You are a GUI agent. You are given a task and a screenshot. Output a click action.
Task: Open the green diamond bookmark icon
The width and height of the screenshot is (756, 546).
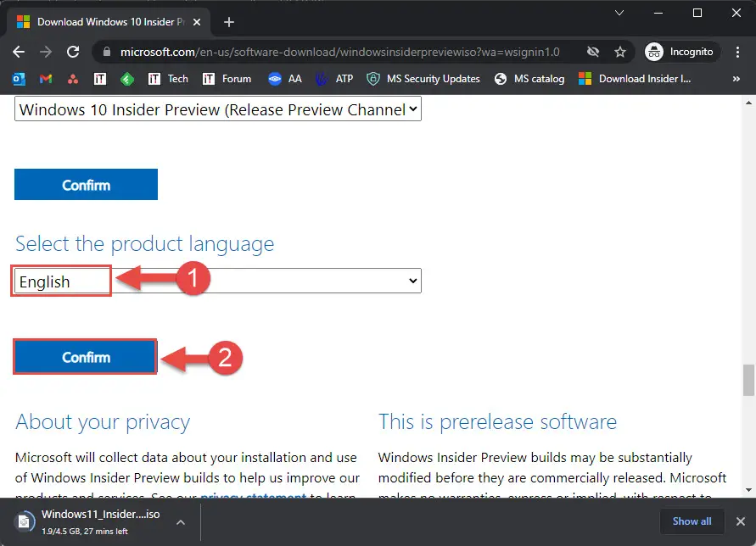click(126, 79)
